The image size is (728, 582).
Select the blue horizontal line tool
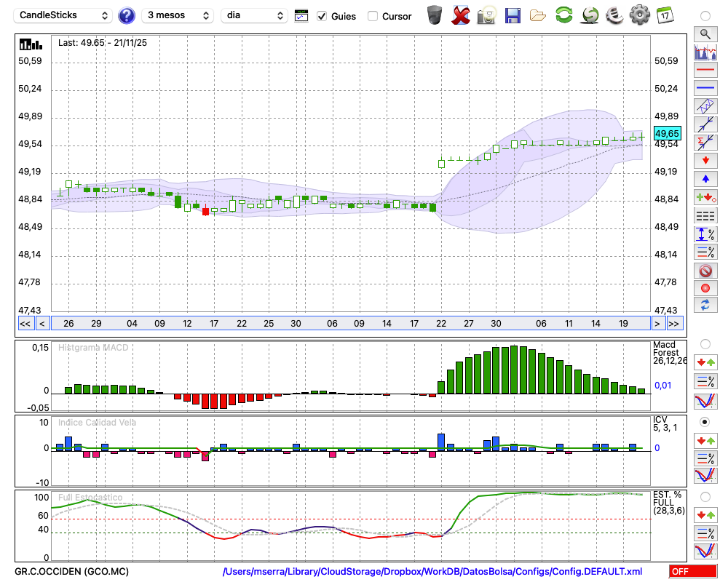point(705,88)
